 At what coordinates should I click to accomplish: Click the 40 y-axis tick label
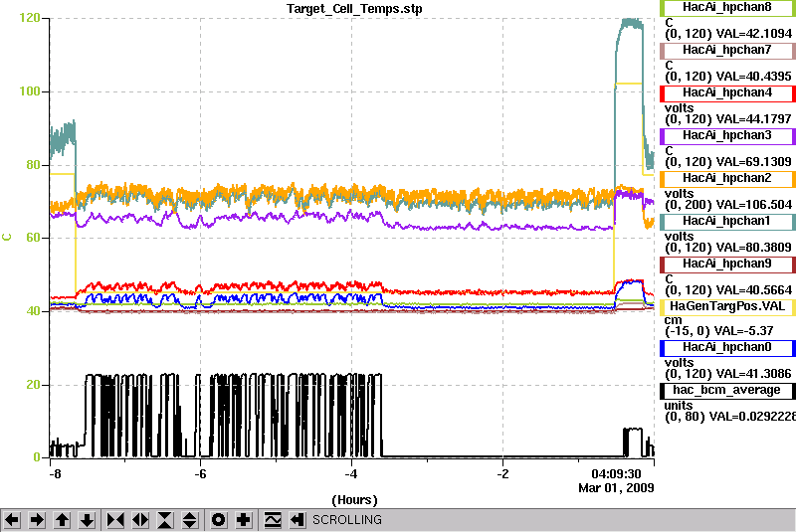[x=33, y=311]
